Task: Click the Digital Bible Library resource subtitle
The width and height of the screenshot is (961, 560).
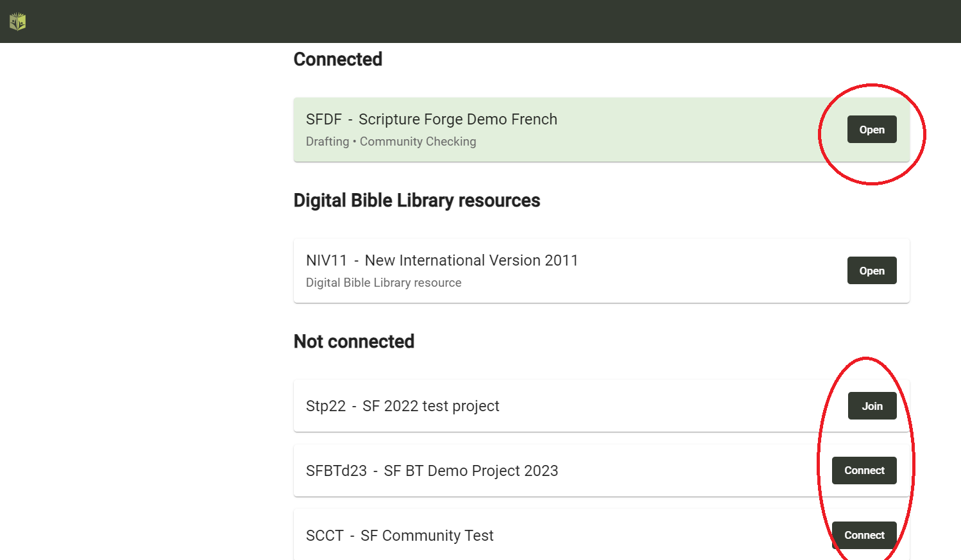Action: (x=384, y=283)
